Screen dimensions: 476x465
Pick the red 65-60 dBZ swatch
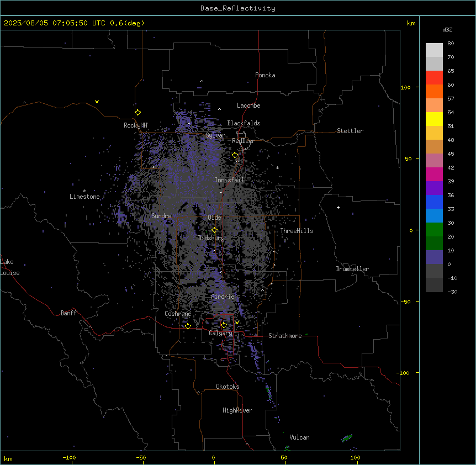434,78
